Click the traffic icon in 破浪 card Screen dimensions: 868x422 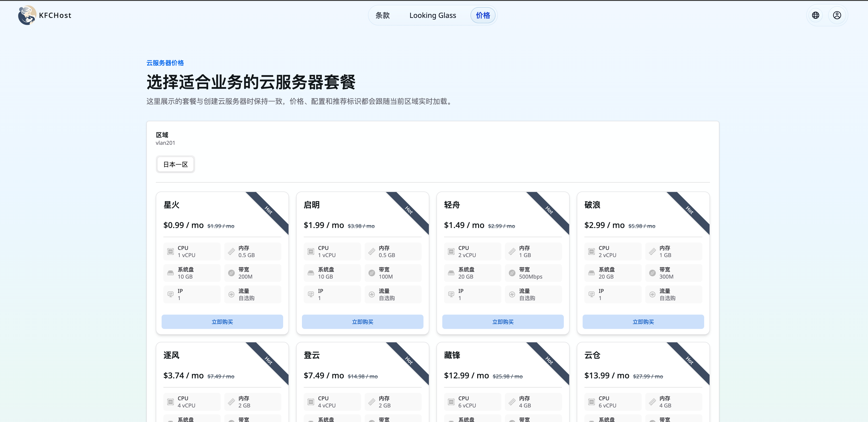(652, 294)
